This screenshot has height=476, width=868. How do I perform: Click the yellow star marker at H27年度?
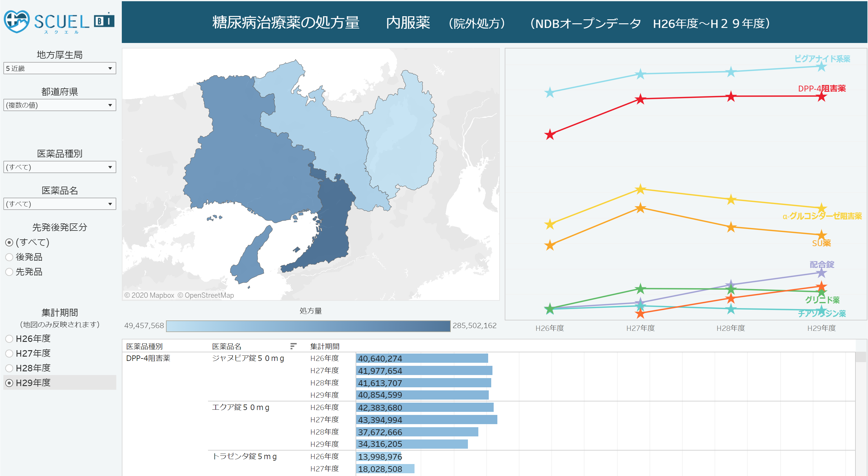(x=640, y=189)
